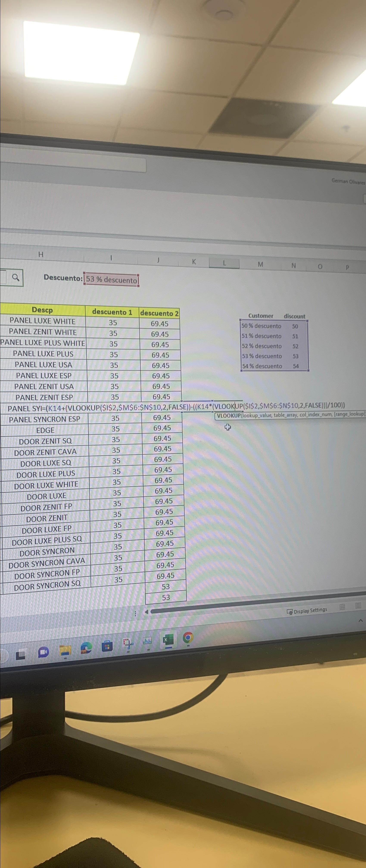Select the 'PANEL ZENIT USA' cell
Viewport: 366px width, 868px height.
(44, 386)
